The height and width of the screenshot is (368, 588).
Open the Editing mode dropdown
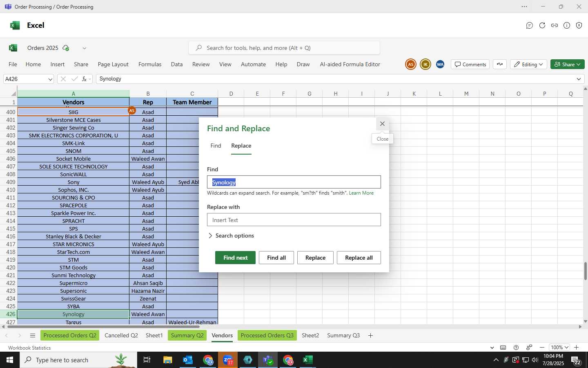(528, 64)
